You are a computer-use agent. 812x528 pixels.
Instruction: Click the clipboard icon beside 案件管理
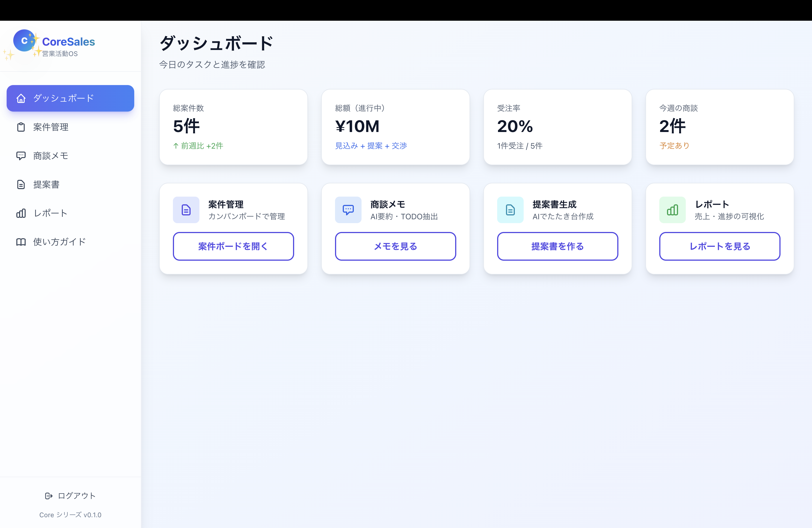click(21, 127)
